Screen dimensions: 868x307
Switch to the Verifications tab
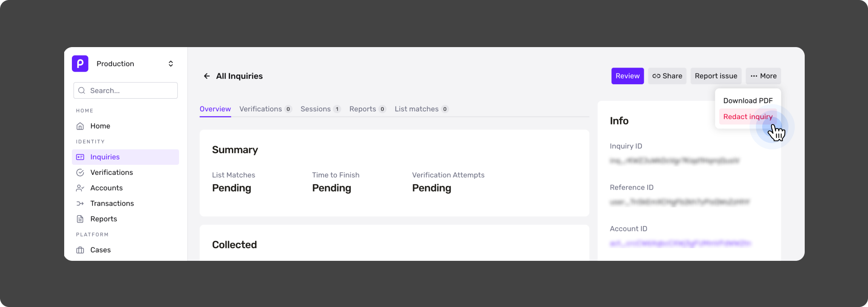(x=265, y=109)
